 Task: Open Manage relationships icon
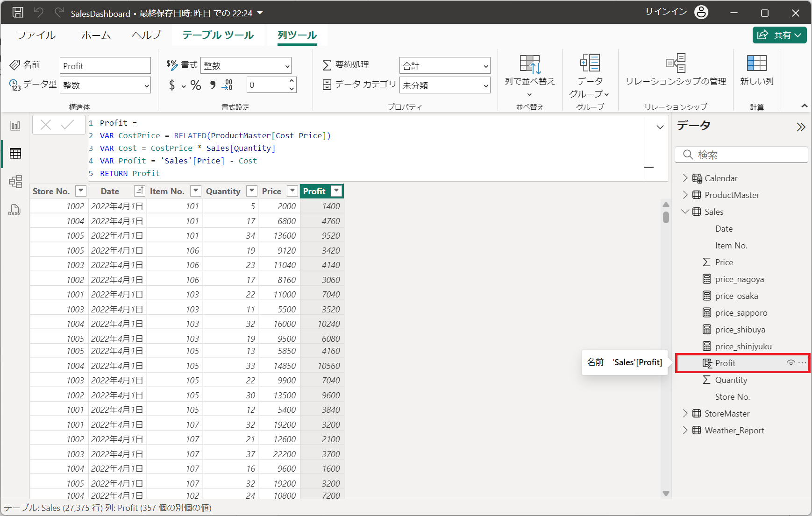click(675, 64)
